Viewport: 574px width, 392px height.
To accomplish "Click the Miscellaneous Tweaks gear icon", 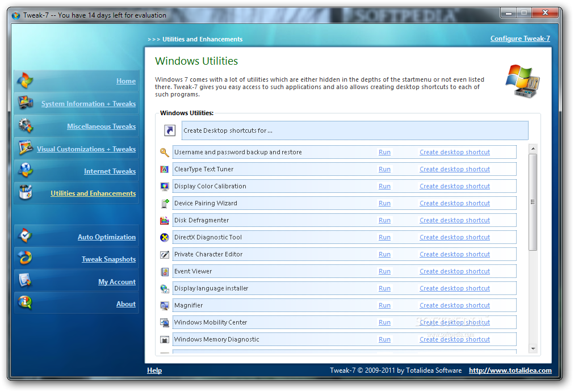I will [26, 125].
